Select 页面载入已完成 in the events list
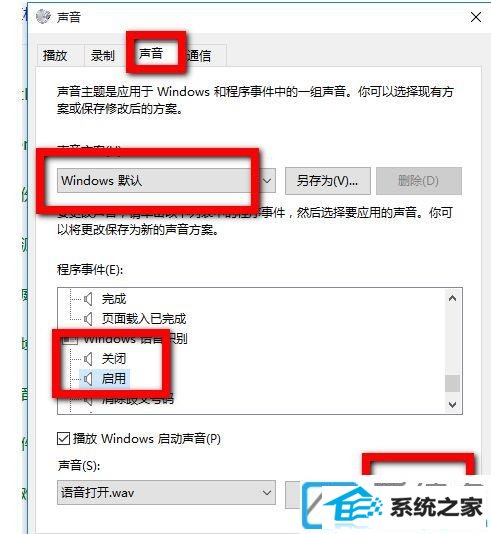This screenshot has height=534, width=491. 144,319
